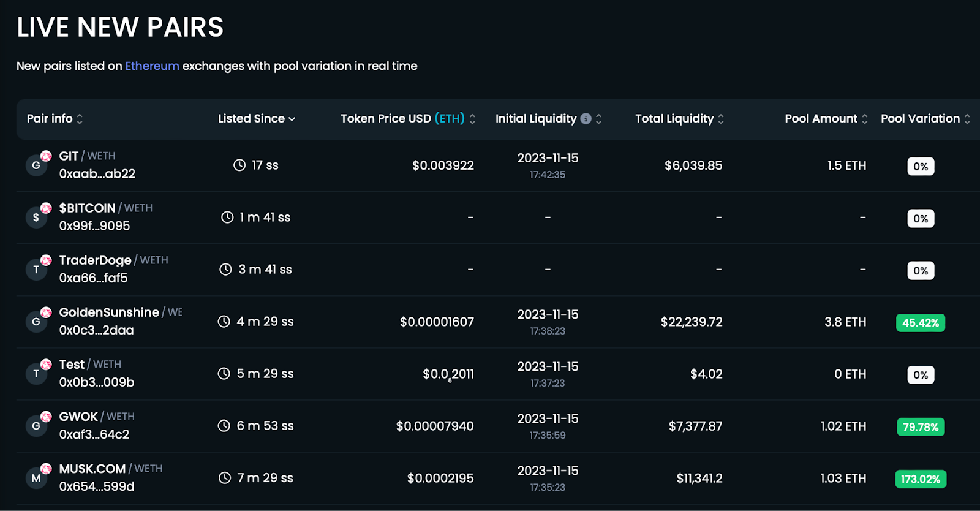Click the clock icon beside 17 ss
Screen dimensions: 980x511
pos(239,165)
